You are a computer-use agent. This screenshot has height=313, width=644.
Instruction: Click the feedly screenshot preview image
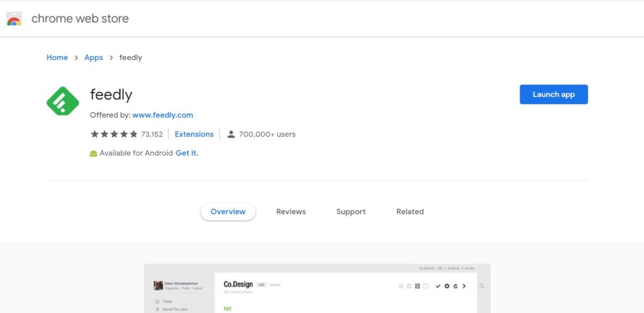[x=317, y=288]
